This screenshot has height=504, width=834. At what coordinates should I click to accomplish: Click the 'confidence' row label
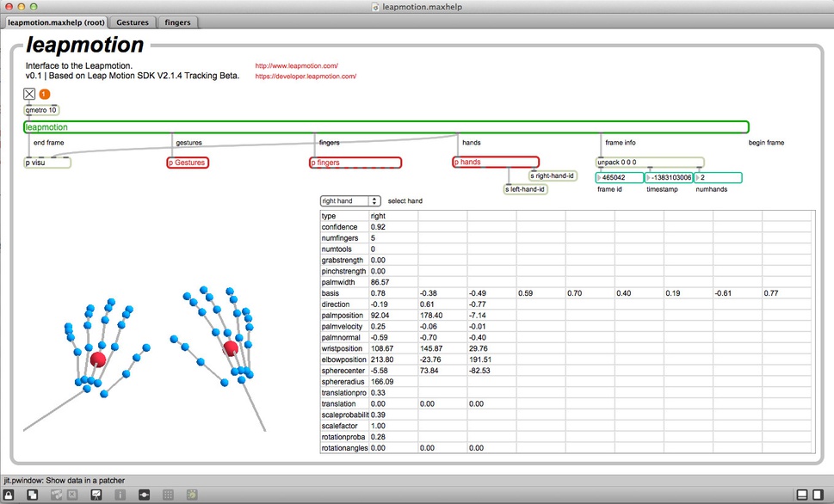pos(339,227)
